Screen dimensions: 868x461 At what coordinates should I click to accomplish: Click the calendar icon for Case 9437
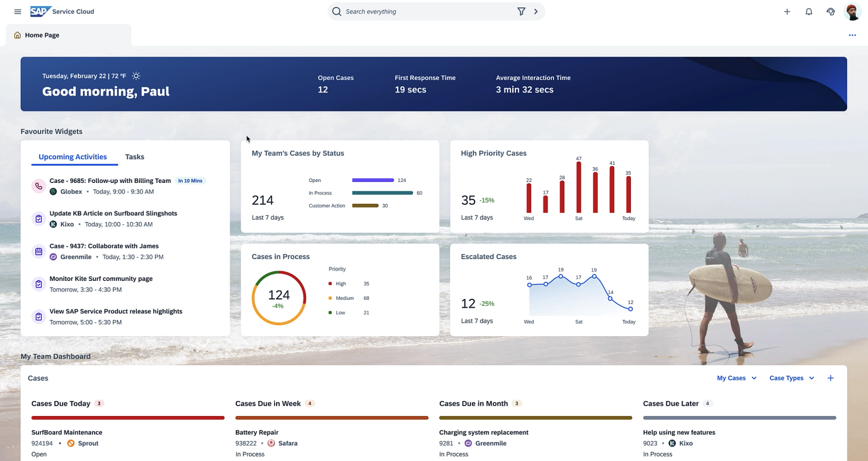(x=39, y=252)
